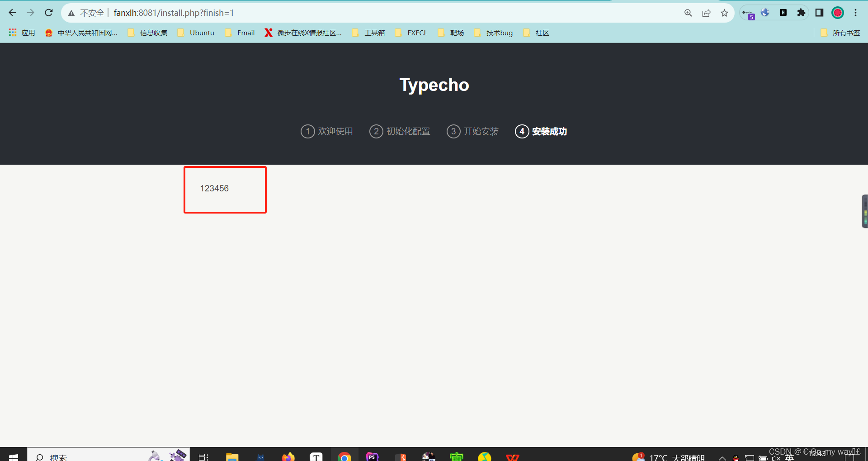Expand the Email bookmark folder
The image size is (868, 461).
(x=240, y=33)
